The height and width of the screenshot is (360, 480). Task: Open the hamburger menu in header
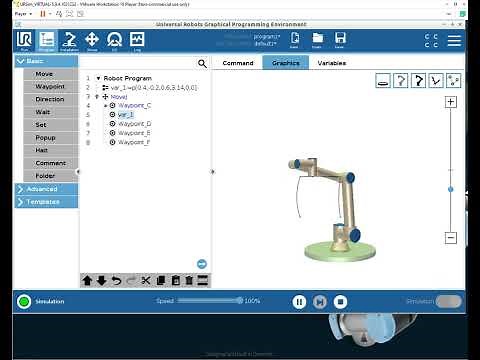click(454, 41)
